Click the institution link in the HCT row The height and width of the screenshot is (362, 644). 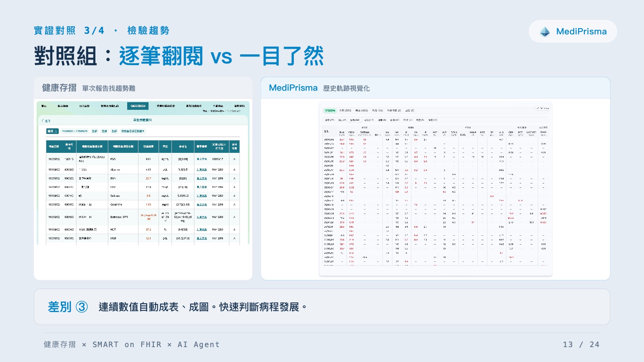202,230
